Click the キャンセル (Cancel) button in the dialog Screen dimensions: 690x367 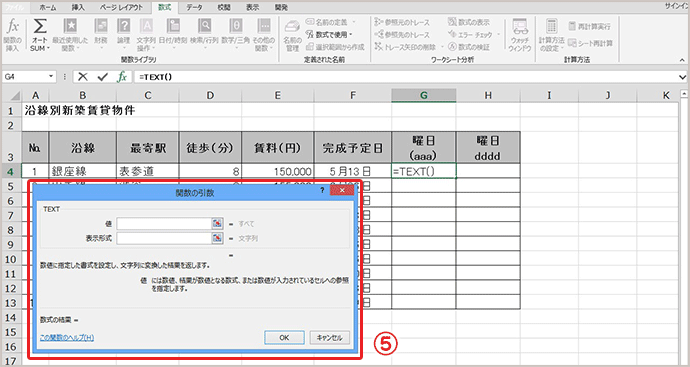pyautogui.click(x=330, y=338)
